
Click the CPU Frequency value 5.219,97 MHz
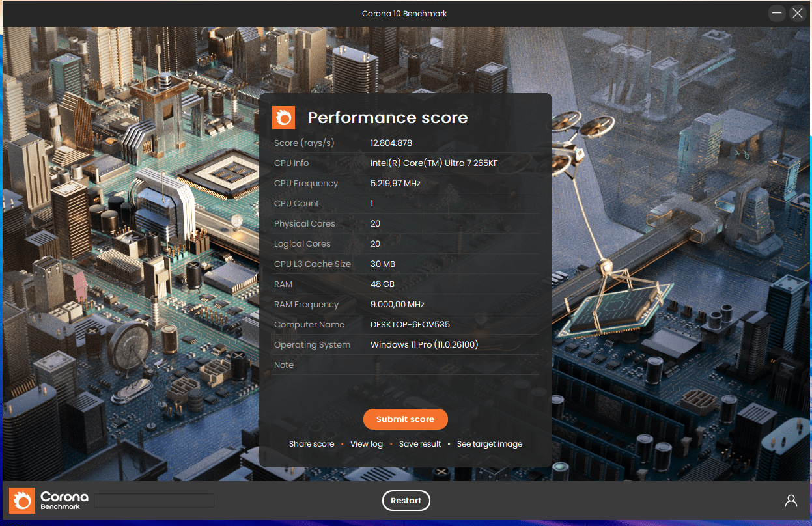395,183
